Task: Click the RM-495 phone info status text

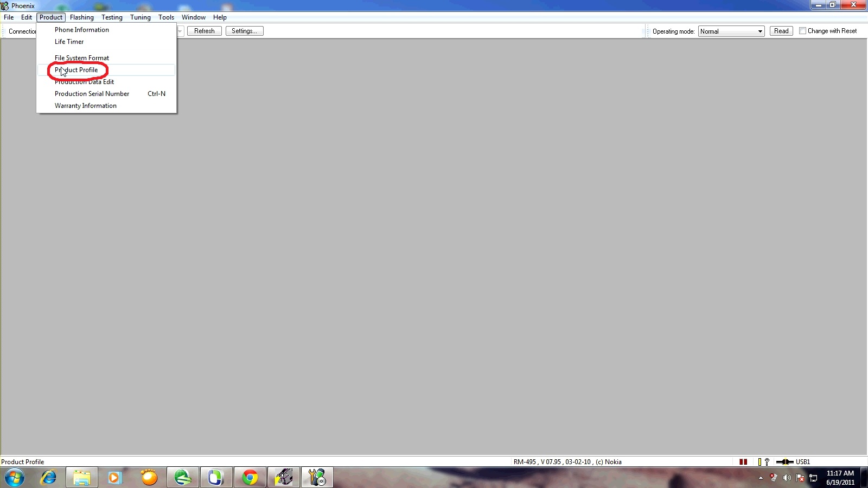Action: coord(567,462)
